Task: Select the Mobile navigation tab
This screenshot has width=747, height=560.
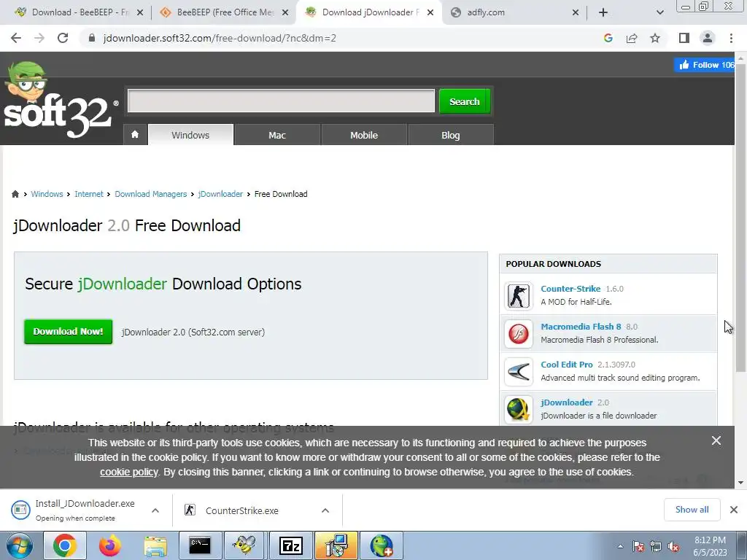Action: (364, 135)
